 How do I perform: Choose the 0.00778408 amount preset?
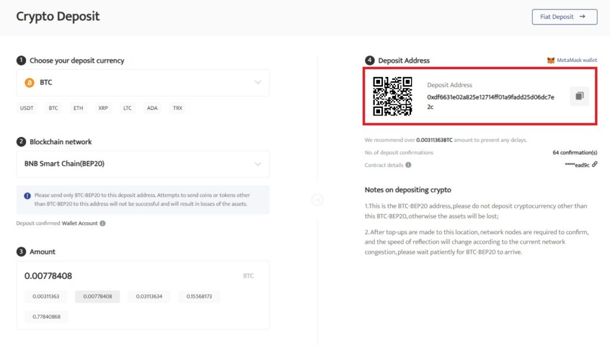tap(98, 296)
